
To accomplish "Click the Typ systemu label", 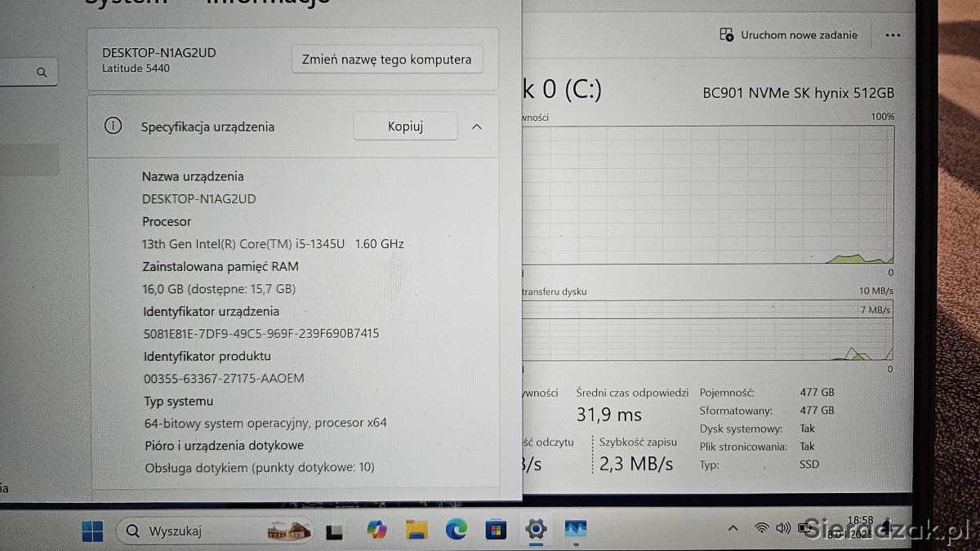I will click(x=178, y=401).
